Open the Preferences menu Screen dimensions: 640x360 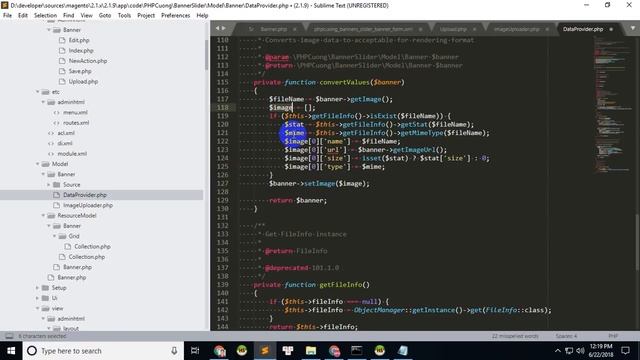176,15
